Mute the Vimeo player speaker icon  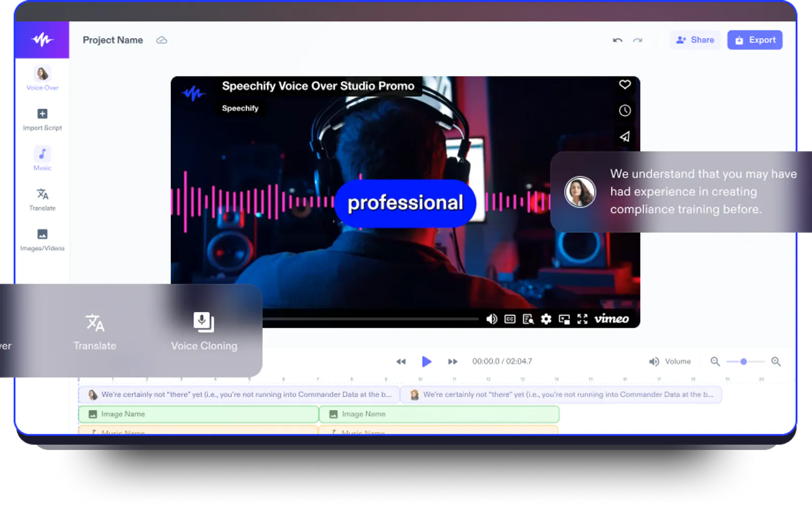point(491,319)
